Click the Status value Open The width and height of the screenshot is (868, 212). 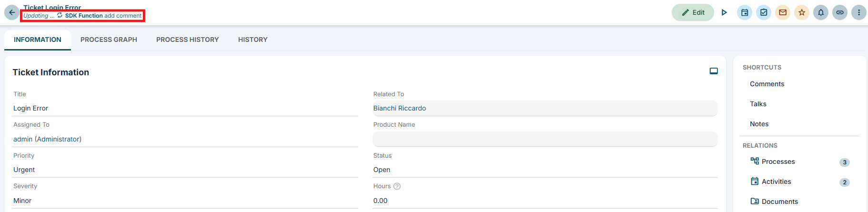(x=382, y=170)
